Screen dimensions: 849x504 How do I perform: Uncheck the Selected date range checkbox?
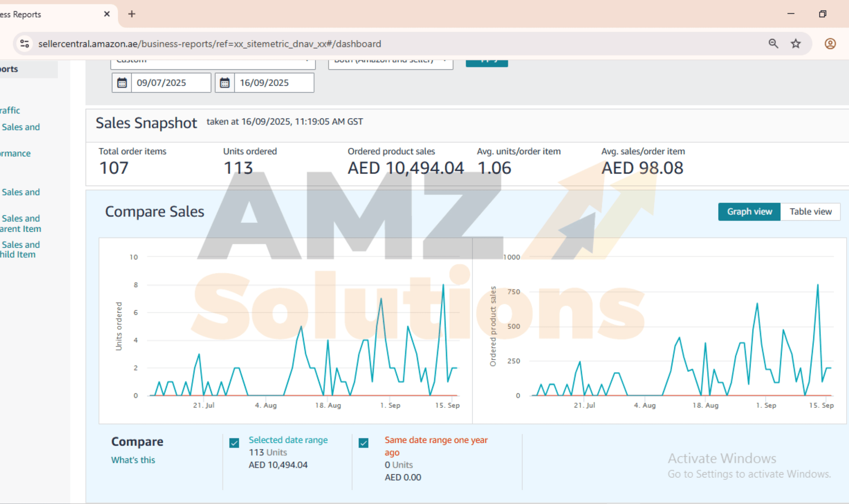coord(234,443)
